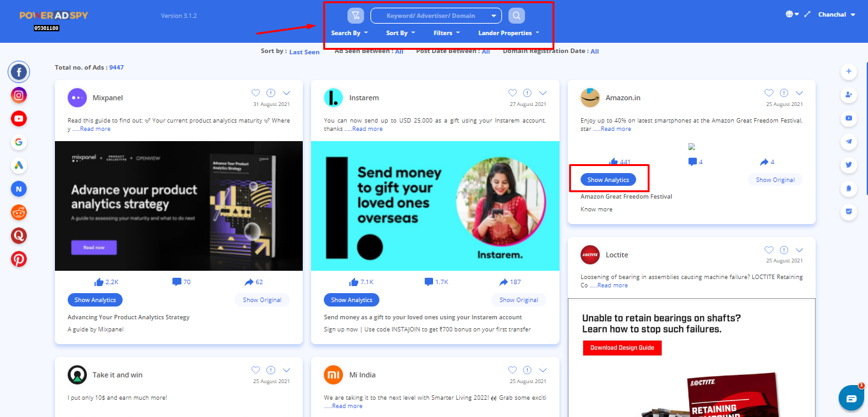868x417 pixels.
Task: Switch to the Quora ads platform
Action: tap(19, 236)
